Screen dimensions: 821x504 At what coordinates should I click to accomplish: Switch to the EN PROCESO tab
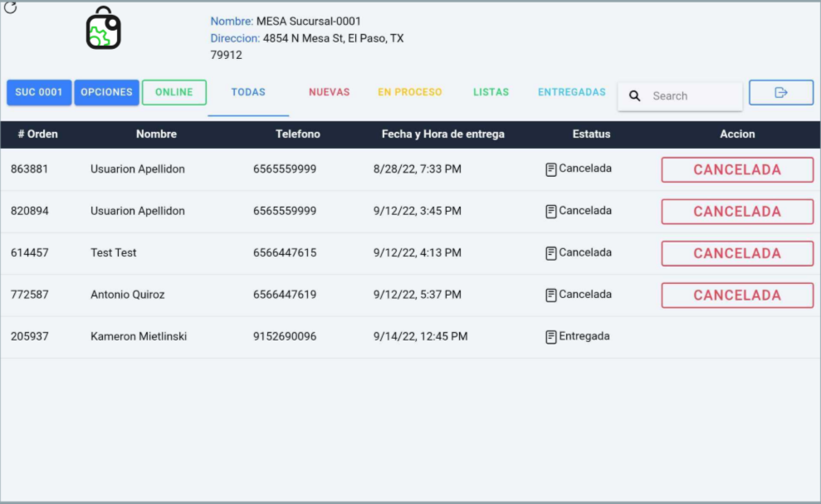click(x=410, y=92)
